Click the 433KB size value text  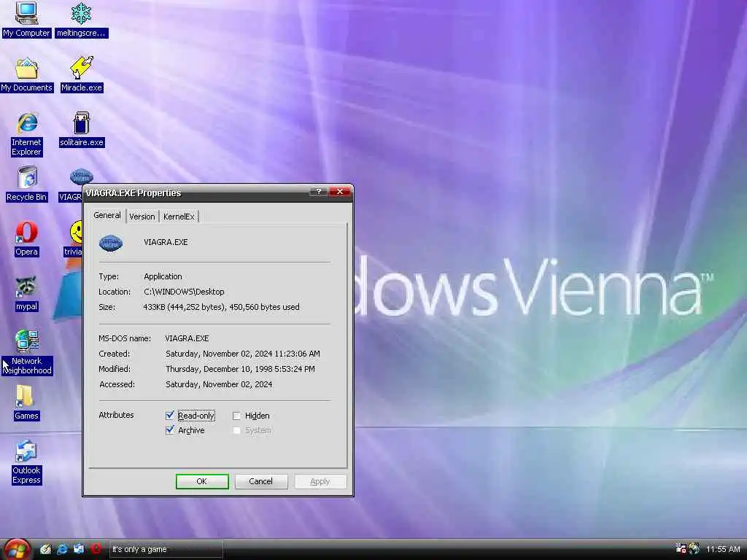coord(222,307)
